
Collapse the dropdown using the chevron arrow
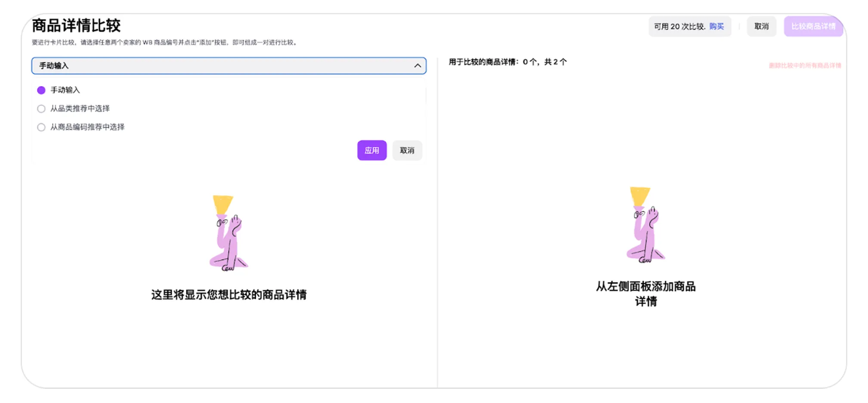click(x=417, y=66)
